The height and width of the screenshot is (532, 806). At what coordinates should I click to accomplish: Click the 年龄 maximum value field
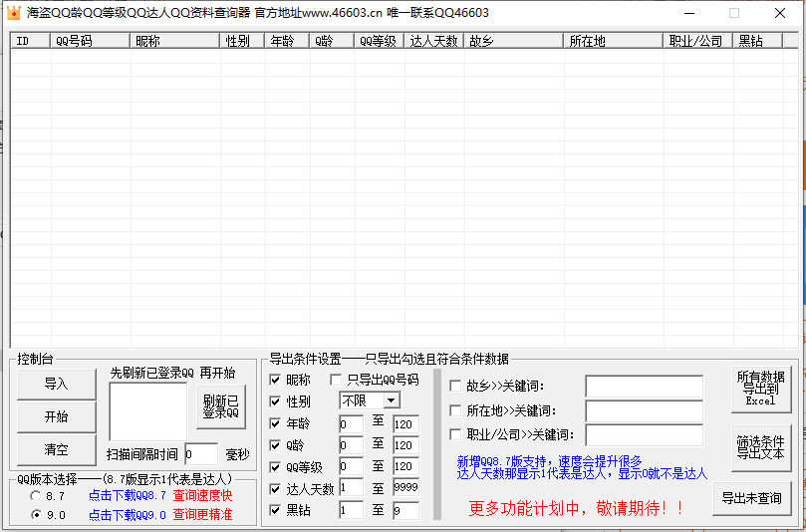(406, 424)
